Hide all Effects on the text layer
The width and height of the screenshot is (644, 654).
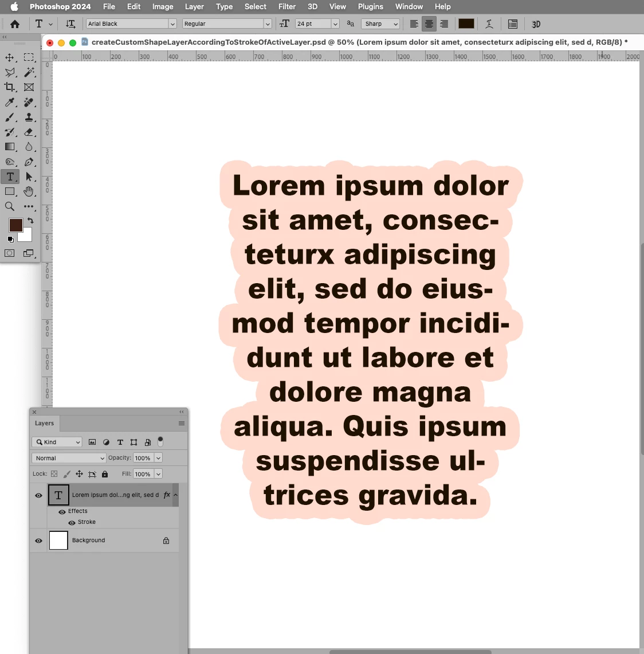click(x=62, y=512)
